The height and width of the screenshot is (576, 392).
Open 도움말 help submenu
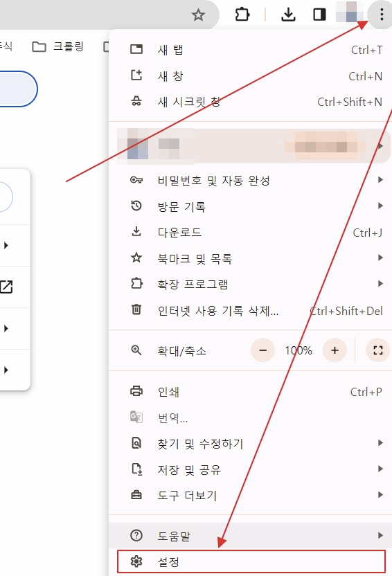tap(251, 536)
